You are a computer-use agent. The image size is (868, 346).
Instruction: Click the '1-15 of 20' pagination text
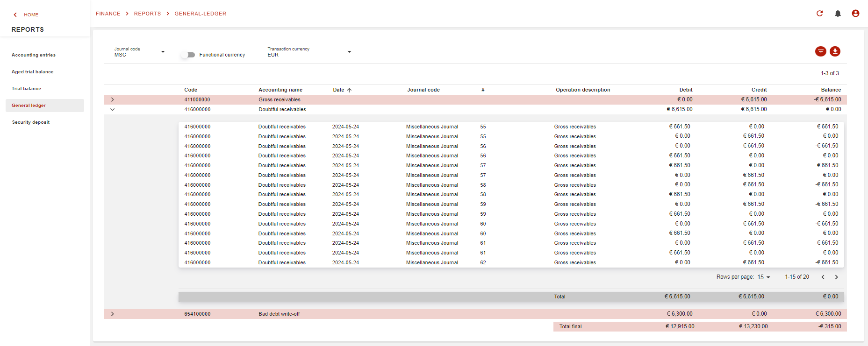click(x=797, y=277)
